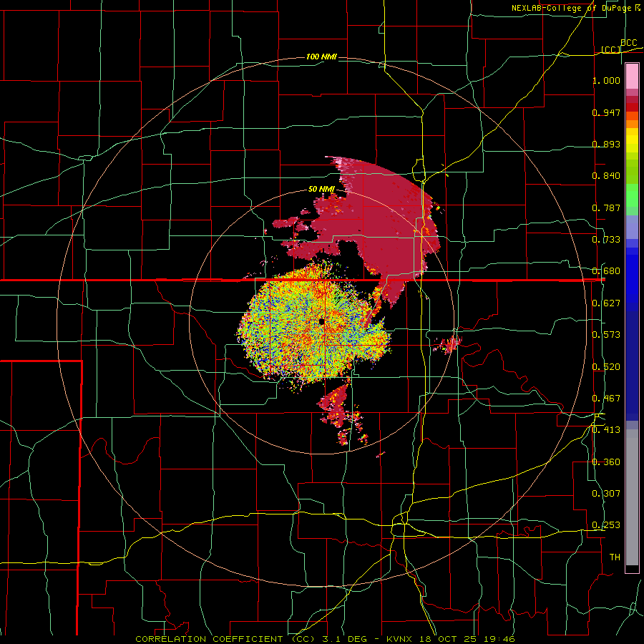
Task: Click the pink top segment of color bar
Action: [632, 77]
